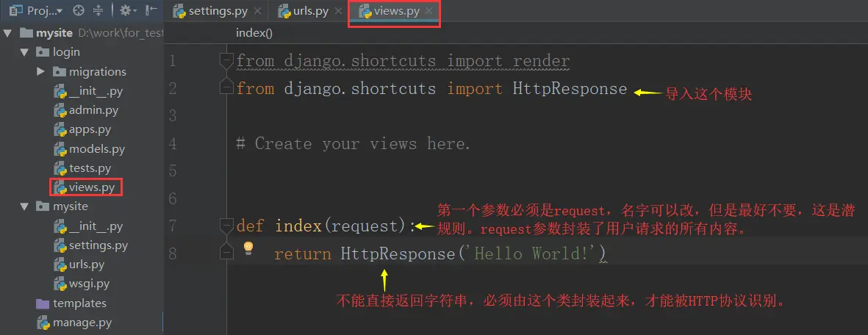Image resolution: width=868 pixels, height=335 pixels.
Task: Click the index() breadcrumb
Action: (x=254, y=33)
